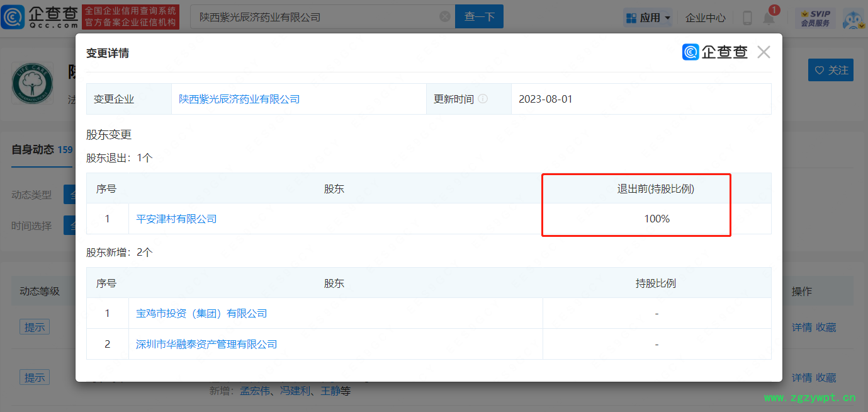868x412 pixels.
Task: Focus the company search input field
Action: (x=315, y=17)
